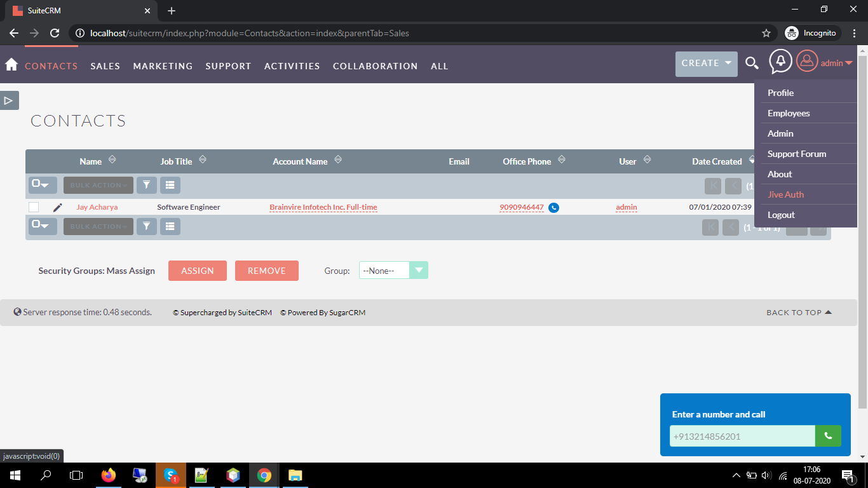
Task: Open the select-all checkbox dropdown in lower toolbar
Action: pyautogui.click(x=43, y=226)
